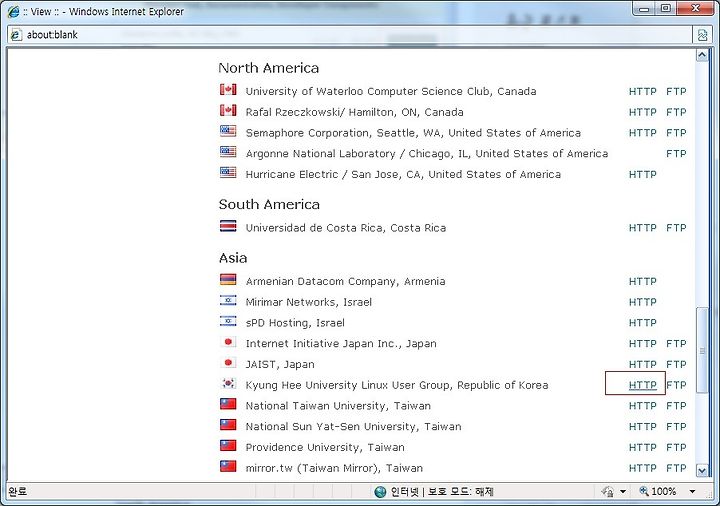The width and height of the screenshot is (720, 506).
Task: Click the Asia heading text
Action: click(233, 258)
